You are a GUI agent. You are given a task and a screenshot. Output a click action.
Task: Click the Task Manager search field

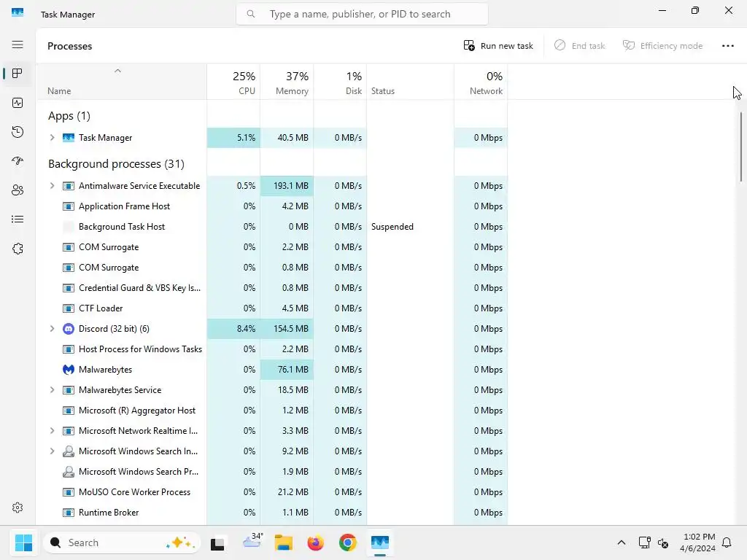pos(362,15)
